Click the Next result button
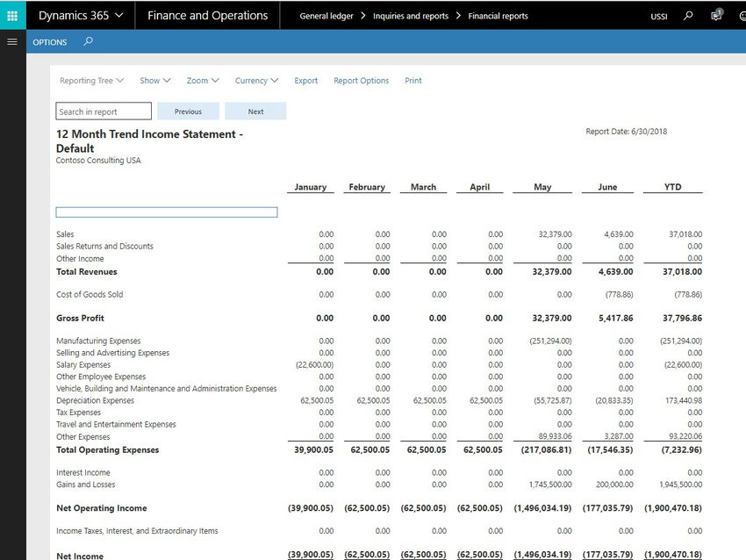 [255, 111]
